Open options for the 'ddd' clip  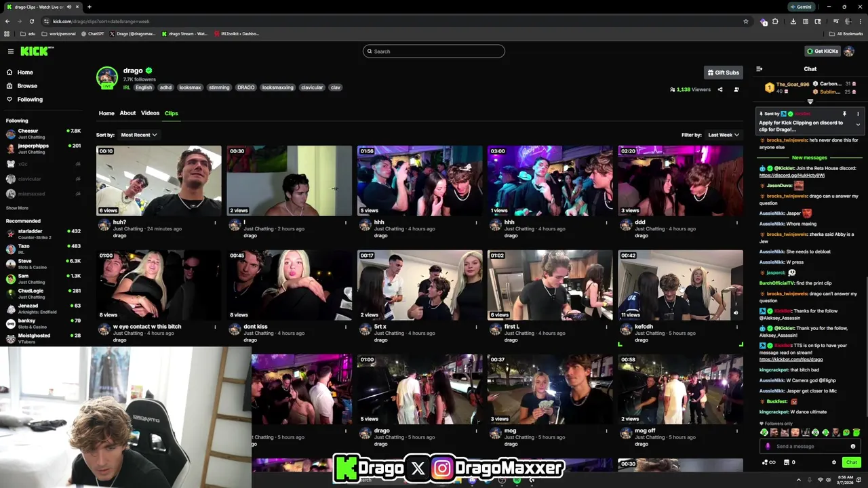(737, 222)
